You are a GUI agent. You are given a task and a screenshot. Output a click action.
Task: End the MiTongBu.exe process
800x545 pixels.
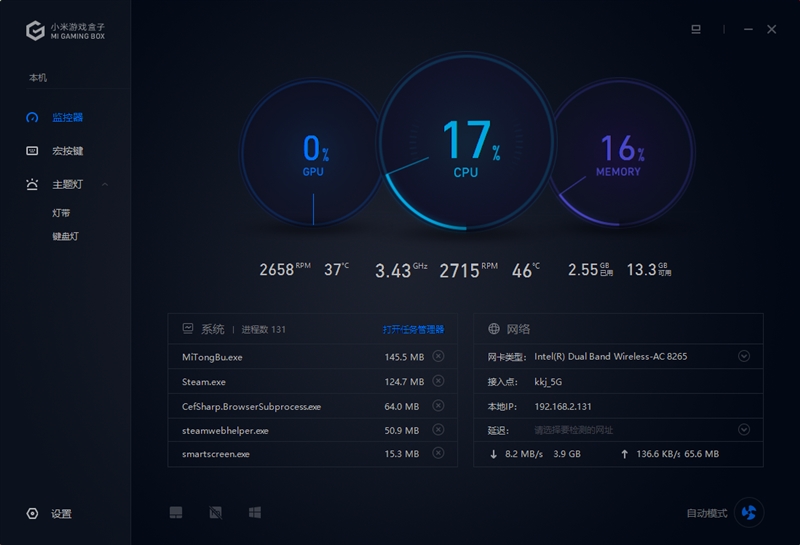tap(438, 356)
